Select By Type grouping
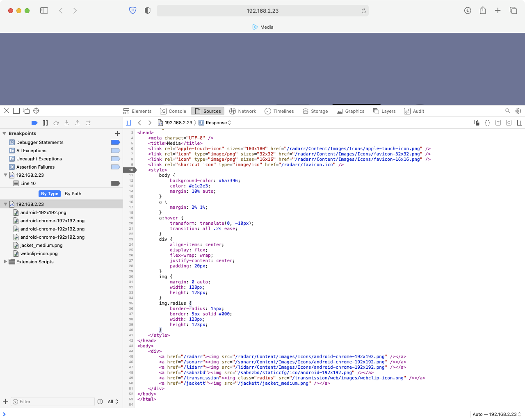This screenshot has width=525, height=420. pyautogui.click(x=50, y=194)
